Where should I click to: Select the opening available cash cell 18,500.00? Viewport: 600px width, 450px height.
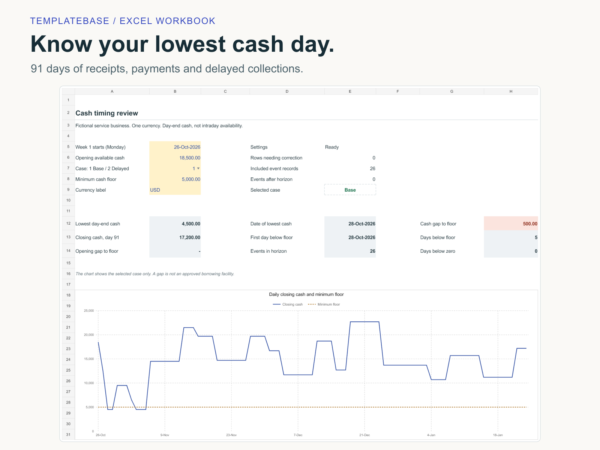coord(175,158)
